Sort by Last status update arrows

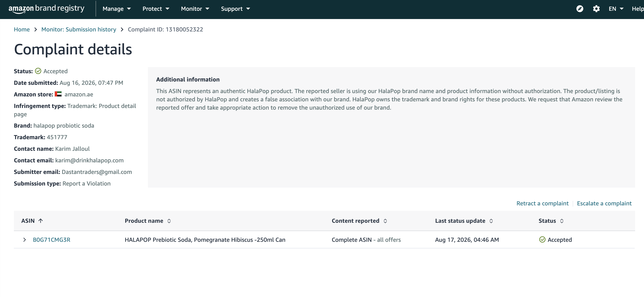(491, 221)
